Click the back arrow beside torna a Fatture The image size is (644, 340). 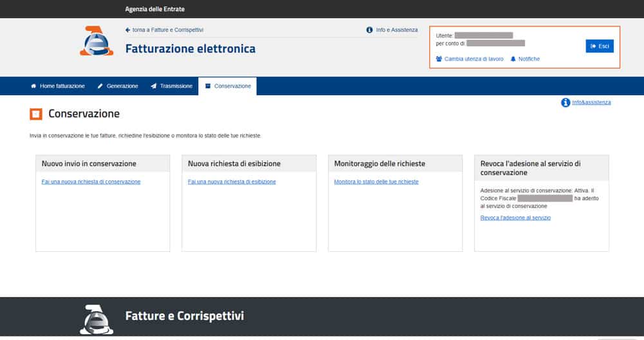pyautogui.click(x=128, y=30)
